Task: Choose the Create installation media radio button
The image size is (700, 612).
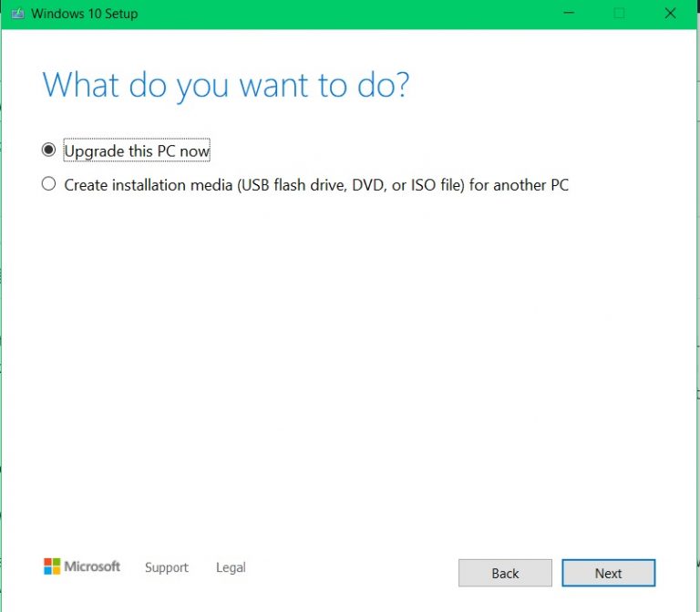Action: (x=49, y=184)
